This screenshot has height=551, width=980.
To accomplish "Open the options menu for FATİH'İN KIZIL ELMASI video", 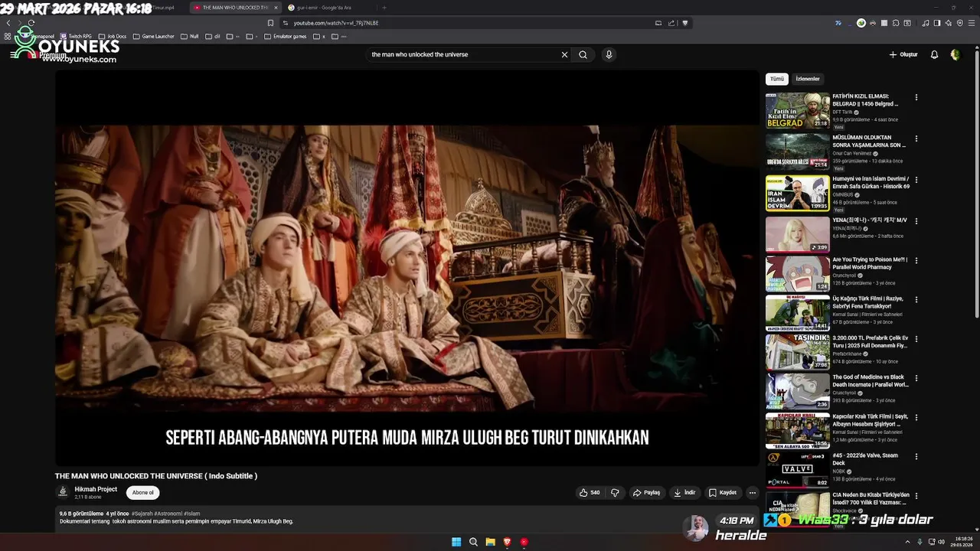I will 916,97.
